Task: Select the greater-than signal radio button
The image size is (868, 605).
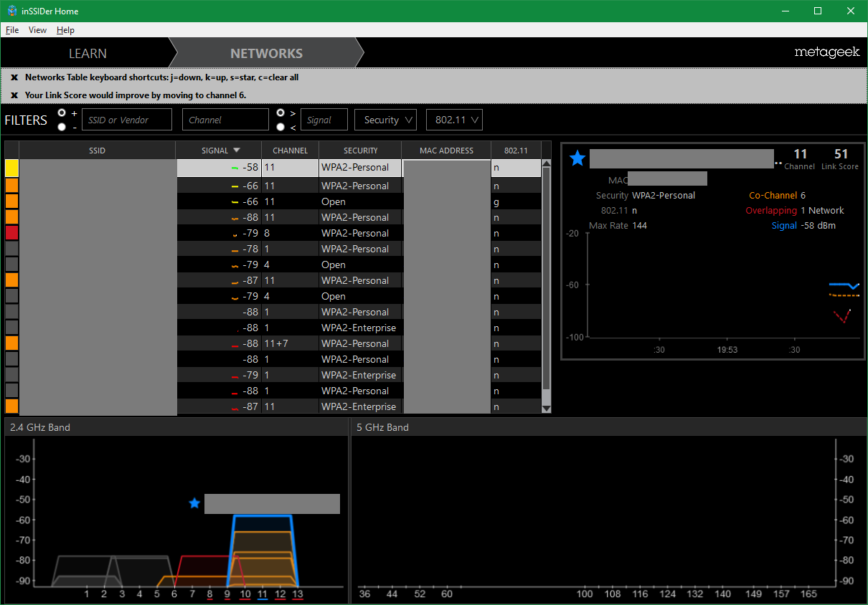Action: pyautogui.click(x=281, y=113)
